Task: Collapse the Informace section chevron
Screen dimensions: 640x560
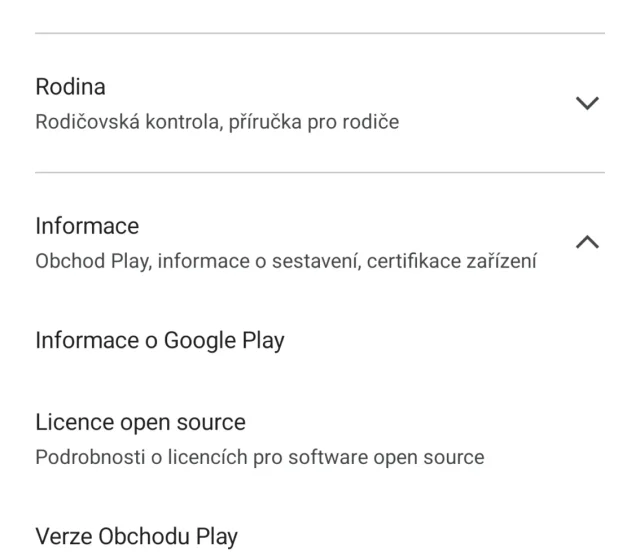Action: tap(590, 242)
